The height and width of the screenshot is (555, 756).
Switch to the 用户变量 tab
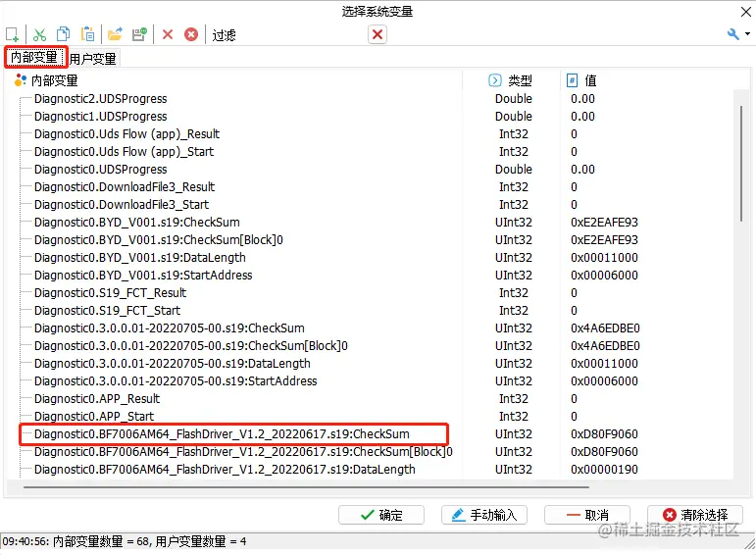click(x=92, y=59)
